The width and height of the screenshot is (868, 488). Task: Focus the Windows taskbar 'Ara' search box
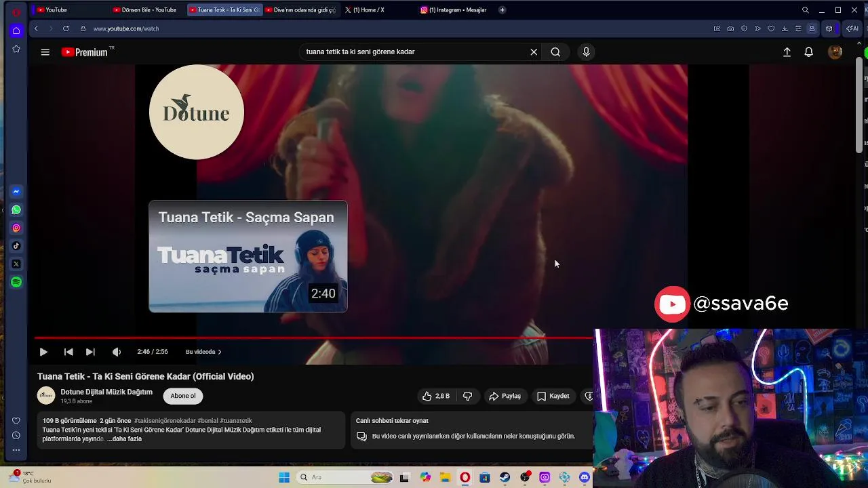(x=346, y=477)
